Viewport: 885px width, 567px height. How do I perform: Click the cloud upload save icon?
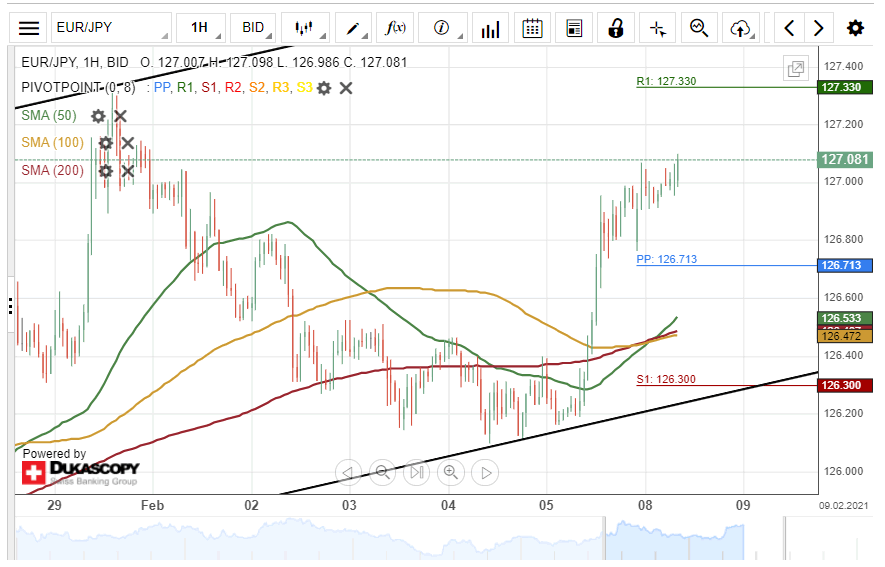tap(741, 28)
